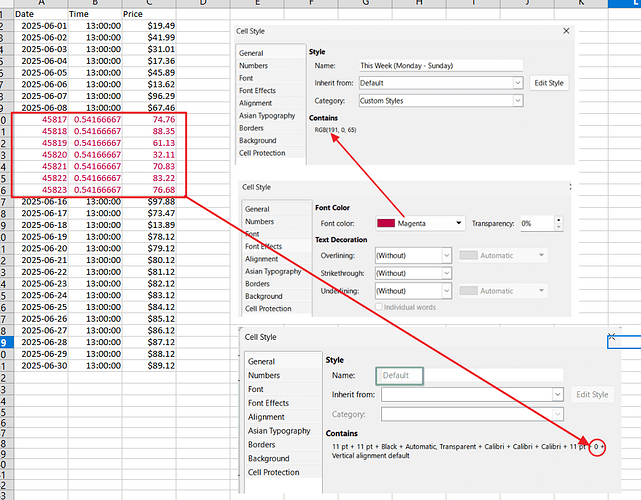641x500 pixels.
Task: Select the 'Time' header cell
Action: (x=95, y=14)
